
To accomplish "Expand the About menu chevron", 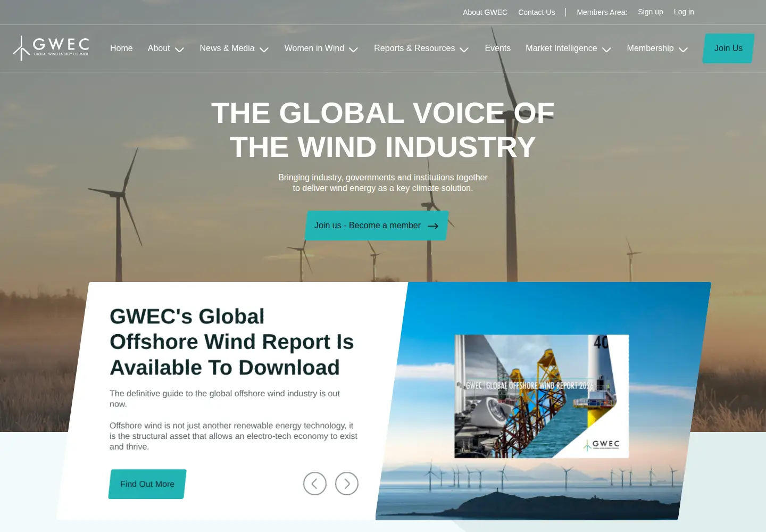I will coord(179,49).
